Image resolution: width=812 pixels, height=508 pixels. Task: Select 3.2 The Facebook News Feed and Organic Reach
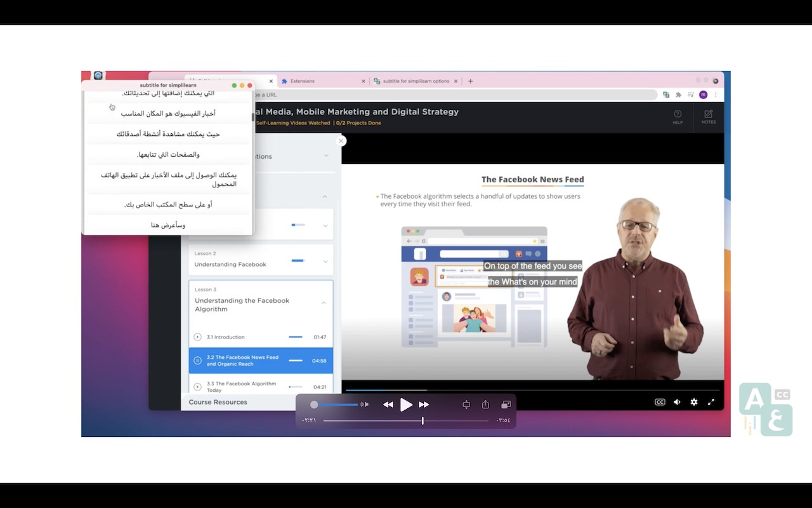point(261,361)
